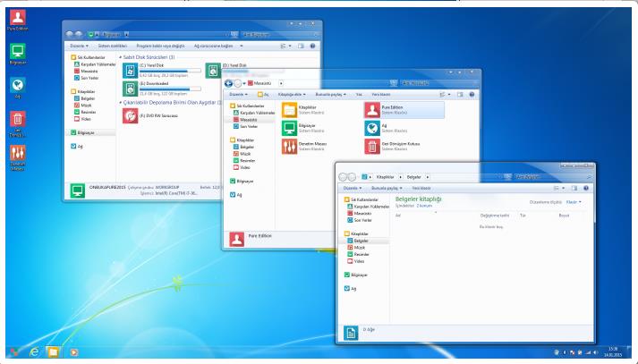Open Denetim Masası item in Masaüstü window
The height and width of the screenshot is (364, 638).
click(x=289, y=147)
